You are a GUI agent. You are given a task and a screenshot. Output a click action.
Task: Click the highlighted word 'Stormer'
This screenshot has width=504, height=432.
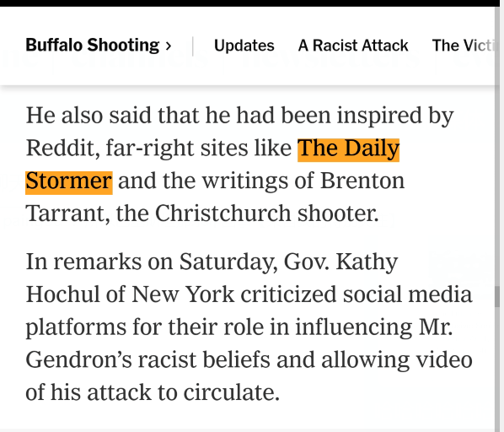click(x=69, y=182)
